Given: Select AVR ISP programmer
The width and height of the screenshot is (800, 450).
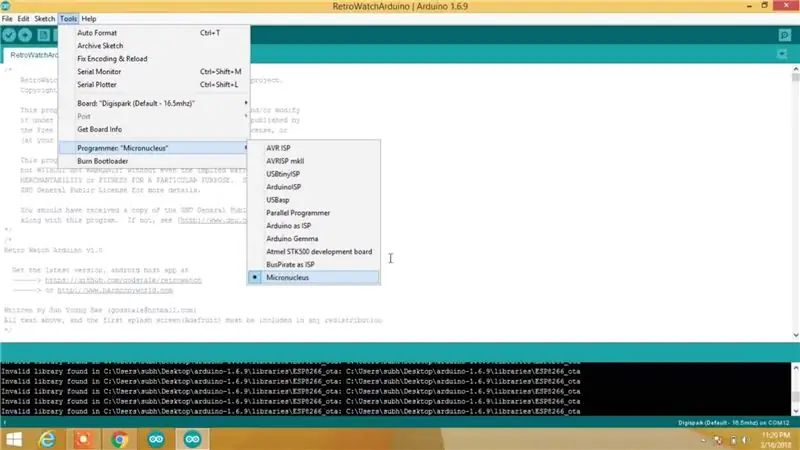Looking at the screenshot, I should pyautogui.click(x=313, y=148).
